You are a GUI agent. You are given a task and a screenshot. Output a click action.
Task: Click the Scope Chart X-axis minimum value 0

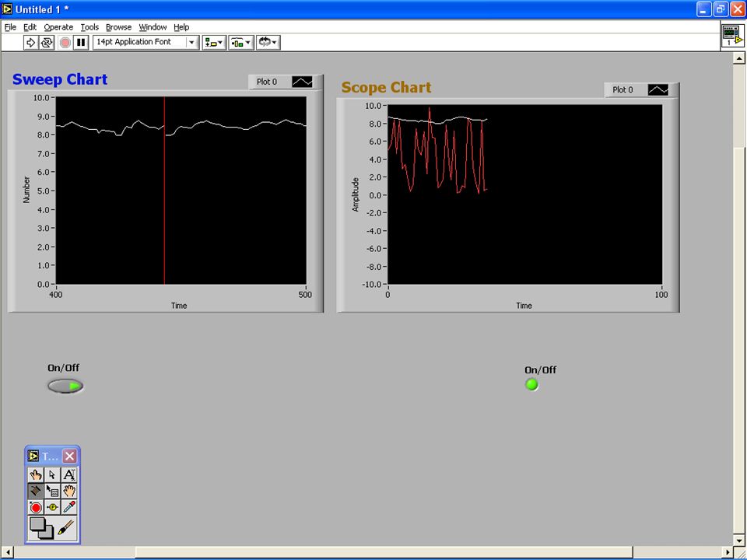388,294
